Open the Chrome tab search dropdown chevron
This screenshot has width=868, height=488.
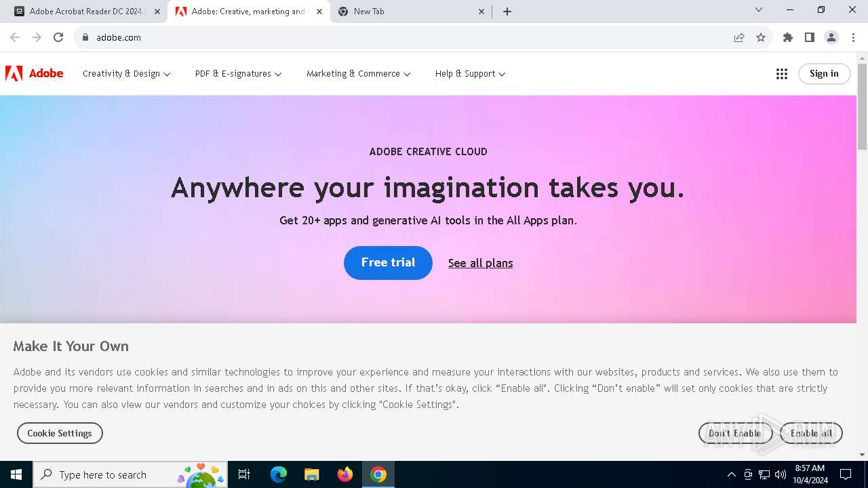(x=759, y=9)
